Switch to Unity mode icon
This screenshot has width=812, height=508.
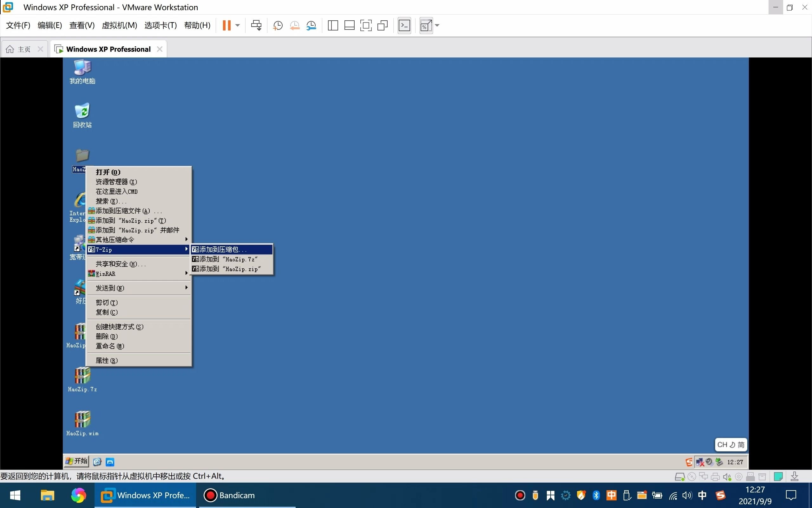[383, 25]
